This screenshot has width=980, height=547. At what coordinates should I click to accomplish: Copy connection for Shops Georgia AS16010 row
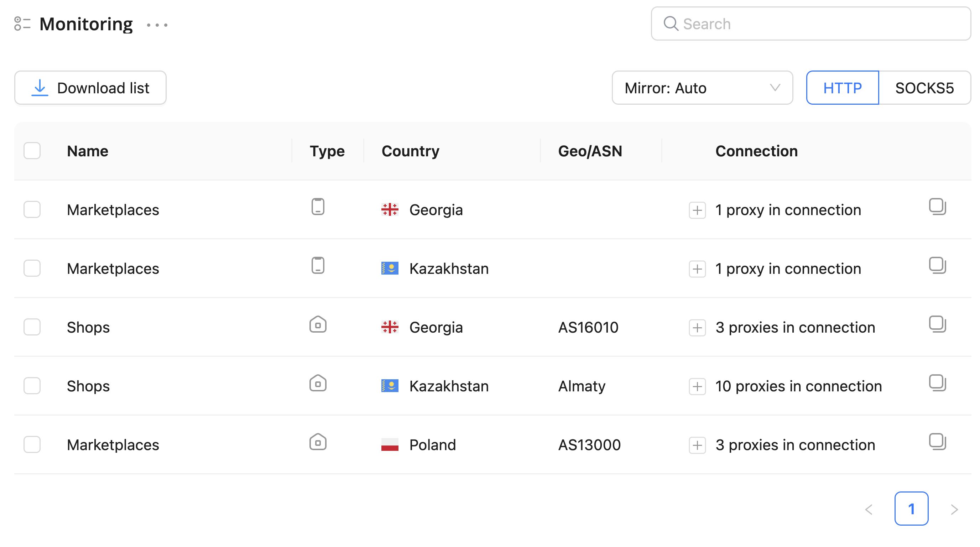pos(937,324)
